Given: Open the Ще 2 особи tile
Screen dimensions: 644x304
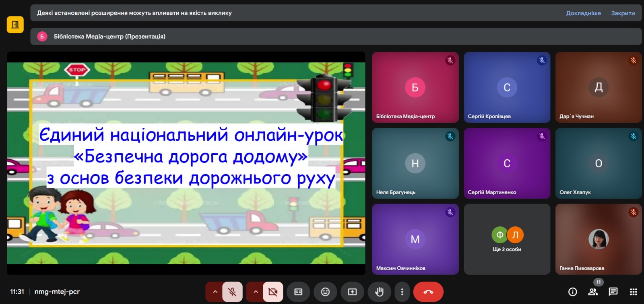Looking at the screenshot, I should coord(507,239).
